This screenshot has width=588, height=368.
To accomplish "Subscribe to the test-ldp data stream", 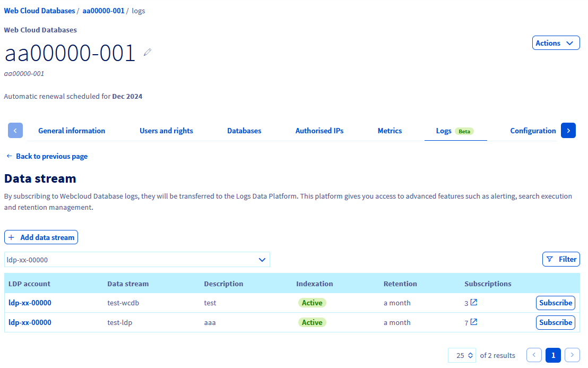I will pos(555,322).
